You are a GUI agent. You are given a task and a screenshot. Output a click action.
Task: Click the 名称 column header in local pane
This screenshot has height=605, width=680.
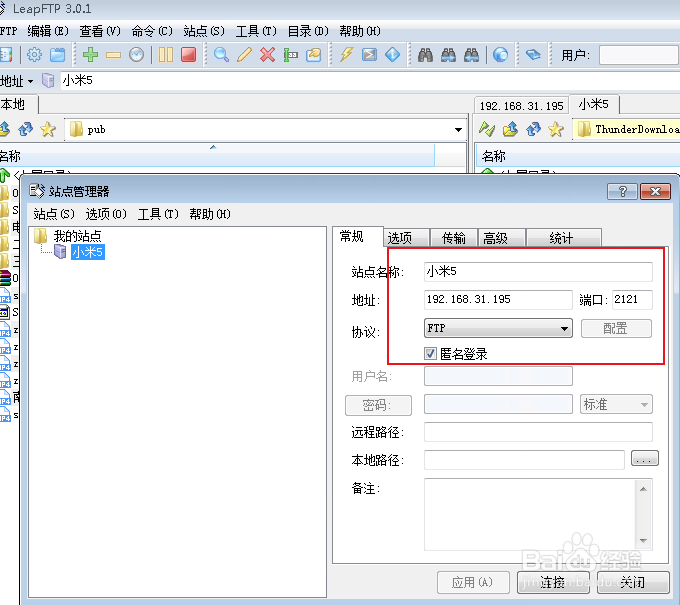click(x=217, y=156)
